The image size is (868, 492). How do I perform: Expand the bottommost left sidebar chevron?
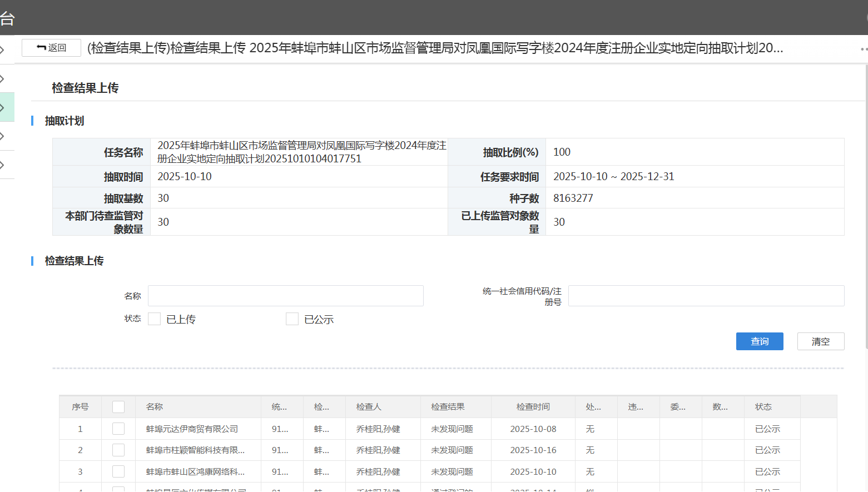pos(3,165)
